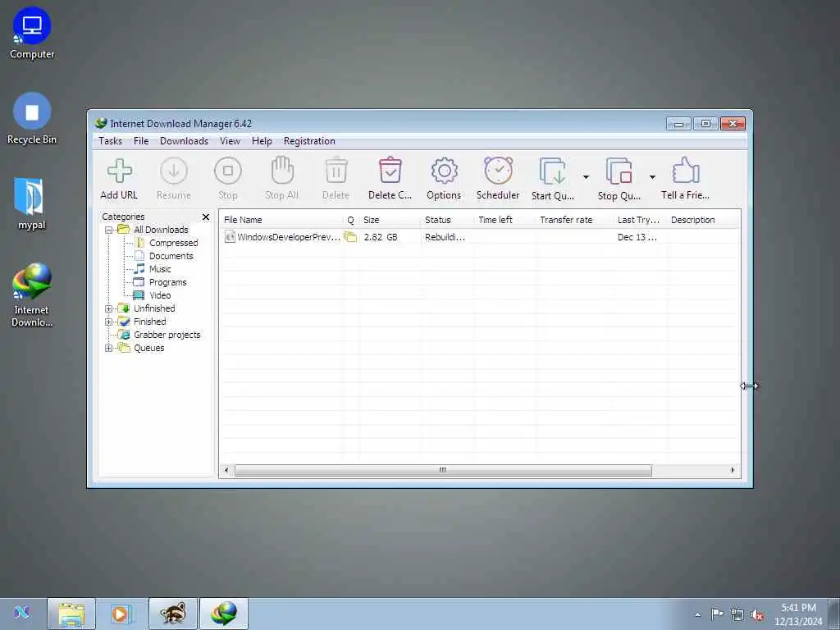Image resolution: width=840 pixels, height=630 pixels.
Task: Click the Stop download icon
Action: (228, 171)
